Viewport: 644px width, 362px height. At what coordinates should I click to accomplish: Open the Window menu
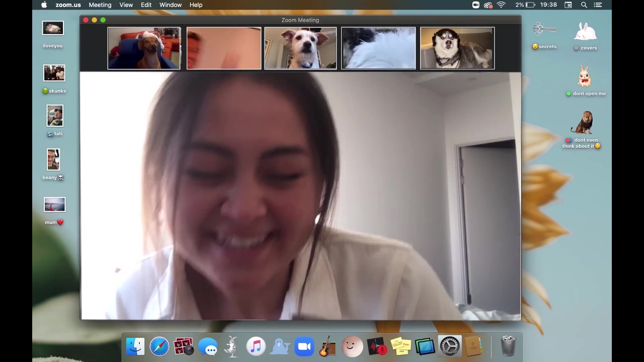pos(171,5)
